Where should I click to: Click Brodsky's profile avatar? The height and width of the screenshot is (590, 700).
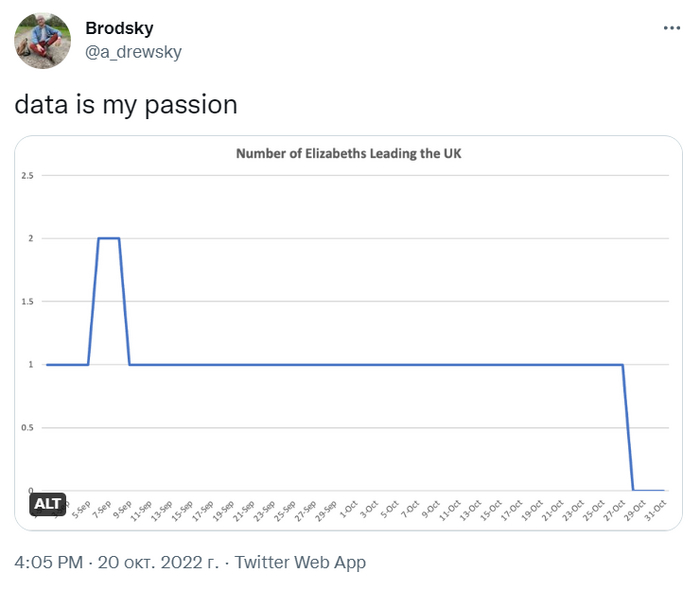pyautogui.click(x=42, y=41)
